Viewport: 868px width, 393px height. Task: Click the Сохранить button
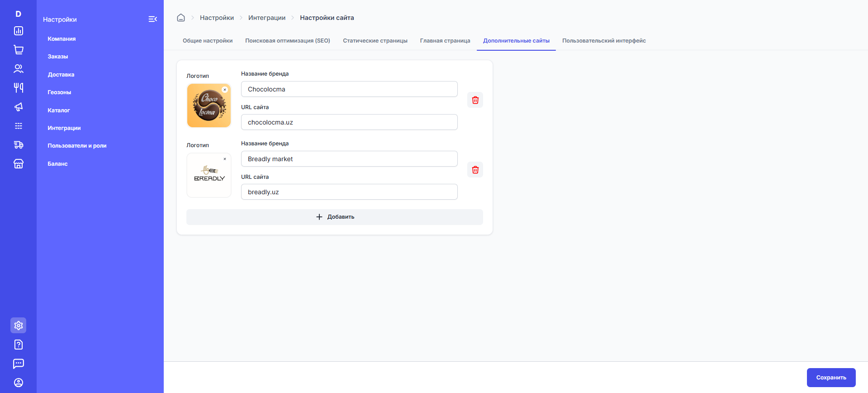click(x=831, y=378)
